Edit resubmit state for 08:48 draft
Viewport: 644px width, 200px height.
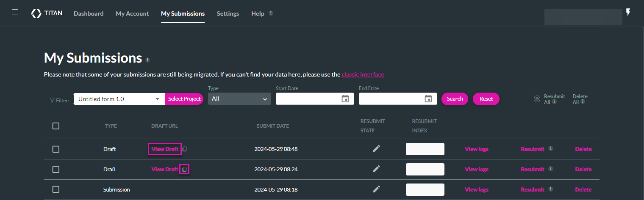tap(376, 148)
